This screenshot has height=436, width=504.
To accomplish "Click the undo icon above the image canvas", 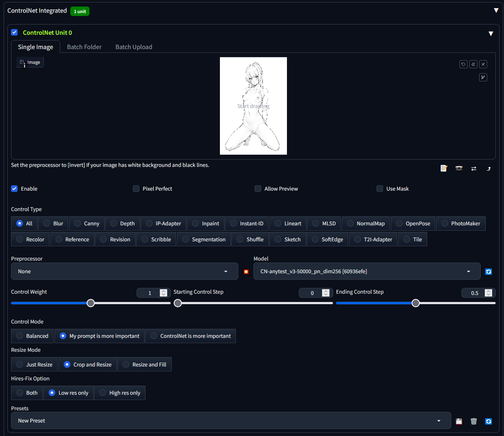I will 463,64.
